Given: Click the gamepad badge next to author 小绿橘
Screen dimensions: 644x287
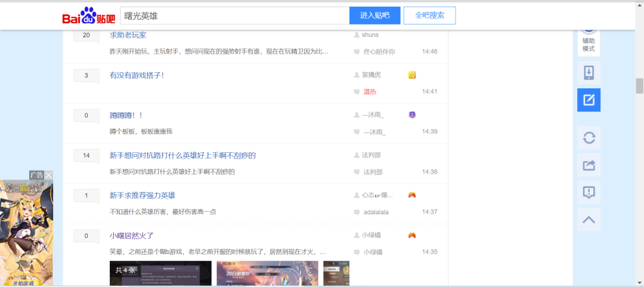Looking at the screenshot, I should [x=412, y=235].
